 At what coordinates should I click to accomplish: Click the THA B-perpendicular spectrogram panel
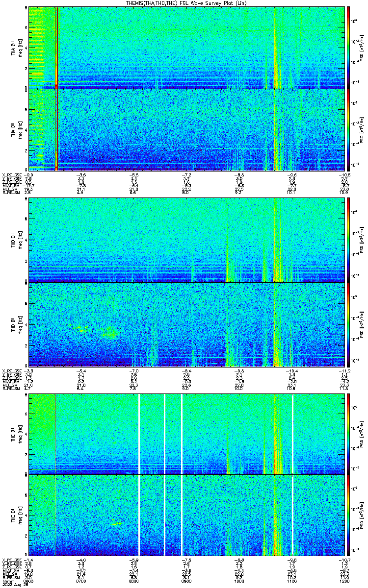[x=186, y=48]
